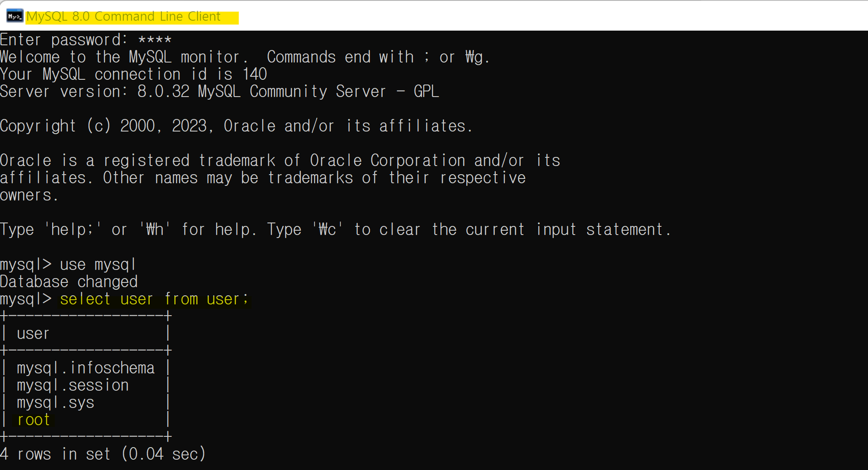Viewport: 868px width, 470px height.
Task: Click the 'Database changed' message
Action: pyautogui.click(x=69, y=282)
